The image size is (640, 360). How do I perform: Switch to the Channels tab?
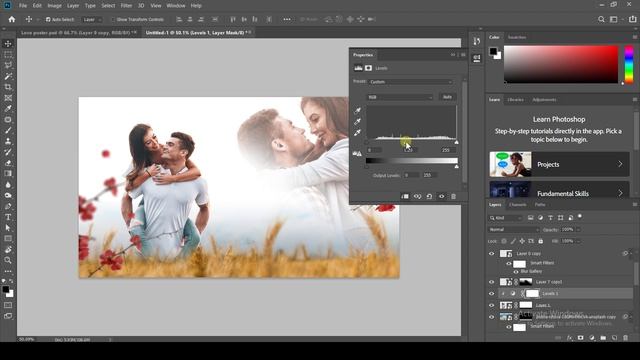(518, 204)
